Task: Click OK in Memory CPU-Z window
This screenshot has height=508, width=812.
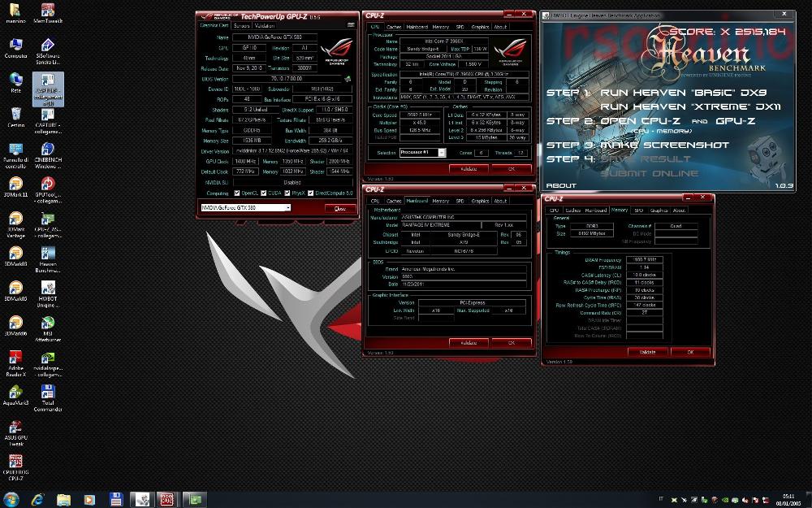Action: coord(690,352)
